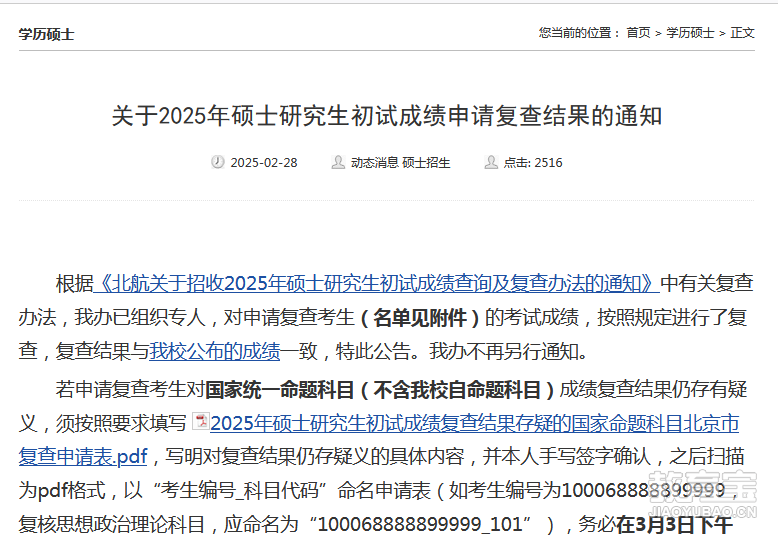
Task: Click the bold text 国家统一命题科目
Action: (280, 390)
